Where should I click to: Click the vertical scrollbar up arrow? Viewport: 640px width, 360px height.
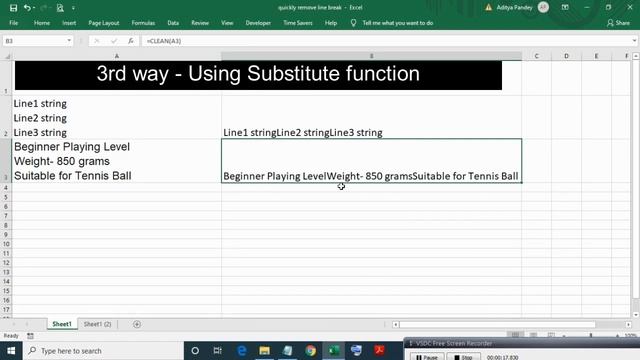pos(636,56)
